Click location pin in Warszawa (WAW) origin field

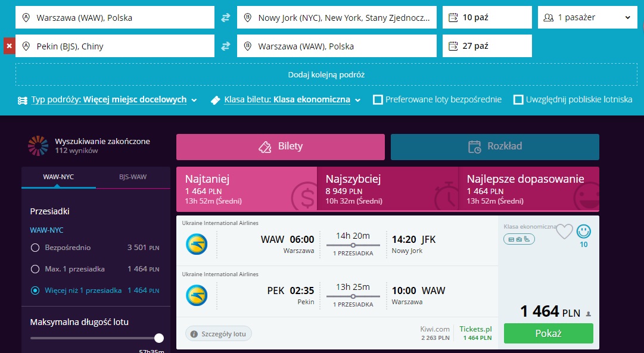26,18
